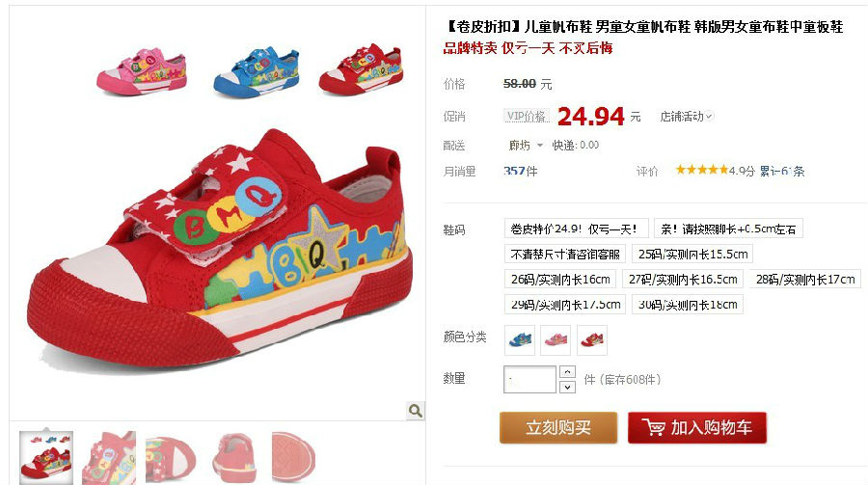View the shoe sole thumbnail
Screen dimensions: 868x485
point(293,458)
